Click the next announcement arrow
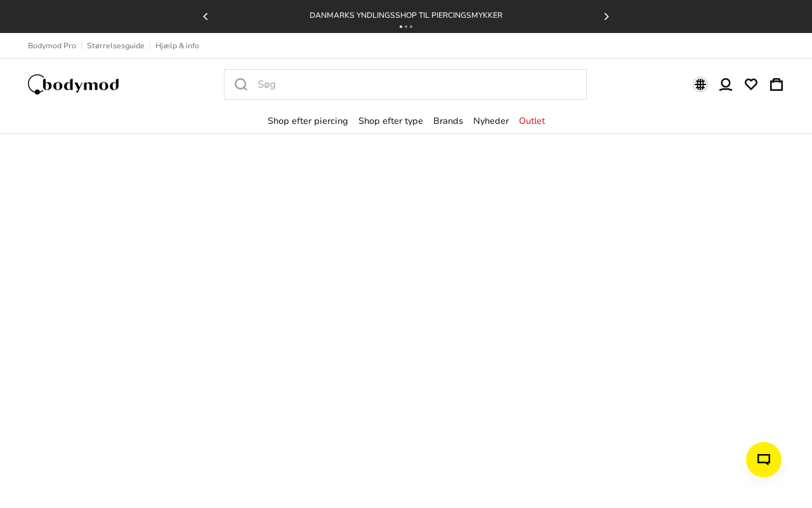 (606, 17)
